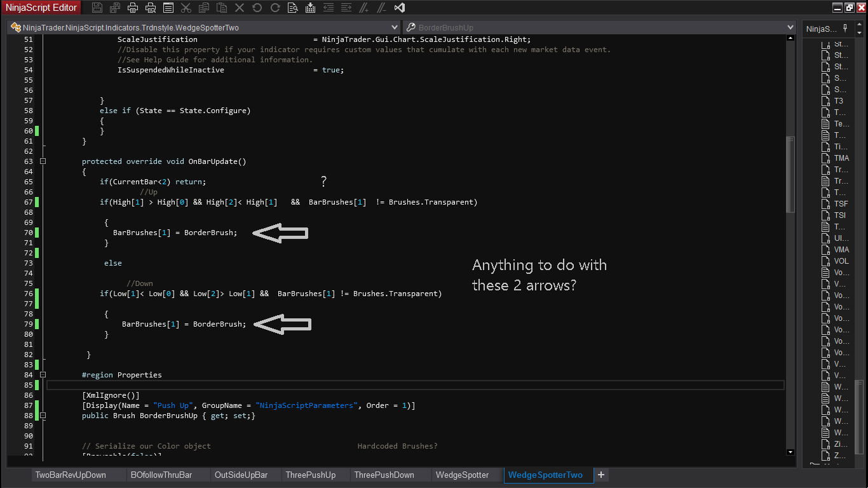
Task: Open the BorderBrushUp member dropdown
Action: [x=790, y=27]
